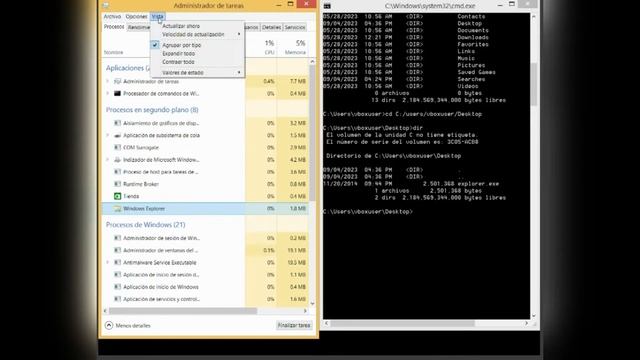
Task: Sort by the CPU column header
Action: click(x=269, y=52)
